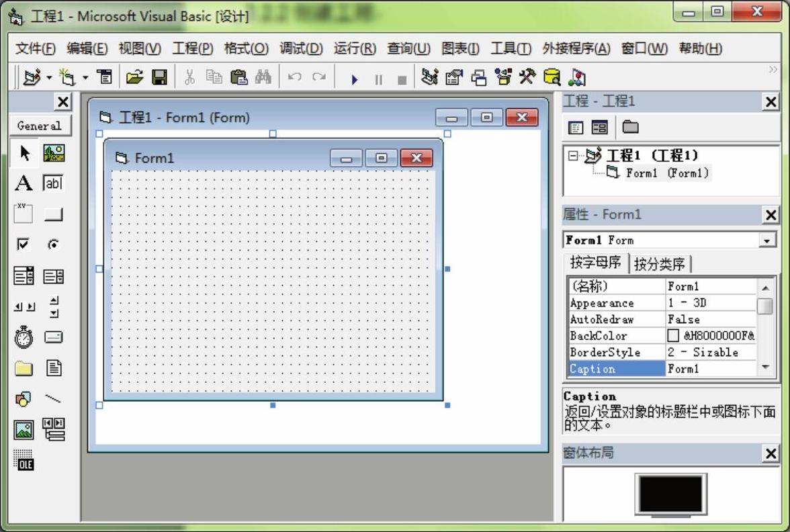The height and width of the screenshot is (532, 790).
Task: Select the horizontal scrollbar control tool
Action: [24, 306]
